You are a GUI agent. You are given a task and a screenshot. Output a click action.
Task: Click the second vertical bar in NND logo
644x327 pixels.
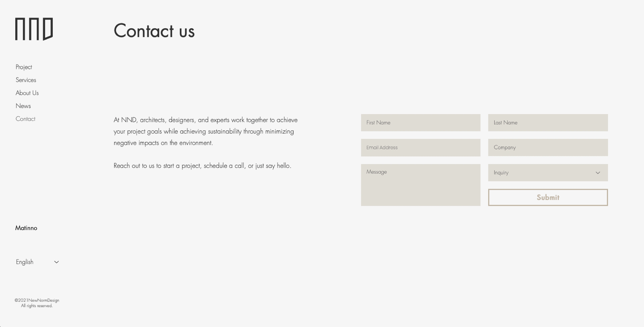(x=26, y=29)
